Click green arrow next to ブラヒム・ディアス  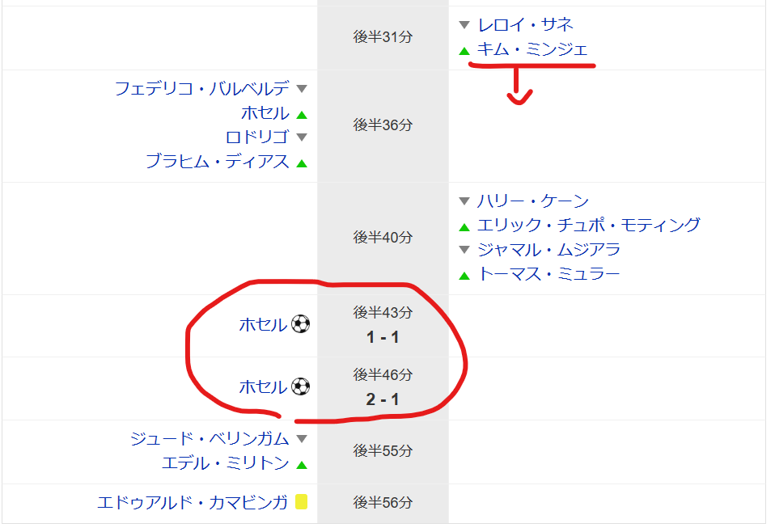click(x=302, y=163)
